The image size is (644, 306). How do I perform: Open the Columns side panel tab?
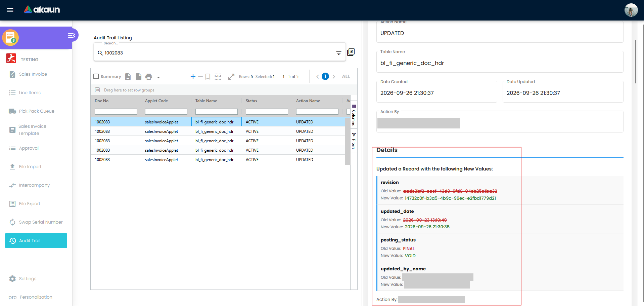tap(354, 115)
